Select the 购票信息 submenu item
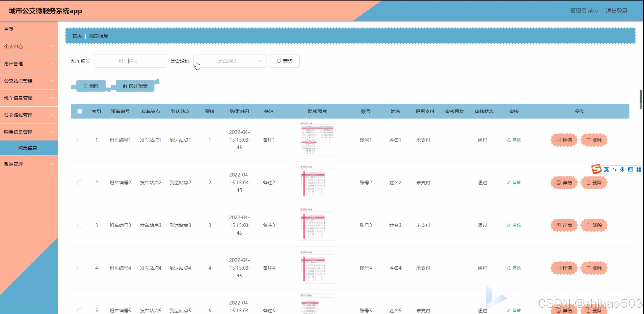The image size is (644, 314). point(28,148)
